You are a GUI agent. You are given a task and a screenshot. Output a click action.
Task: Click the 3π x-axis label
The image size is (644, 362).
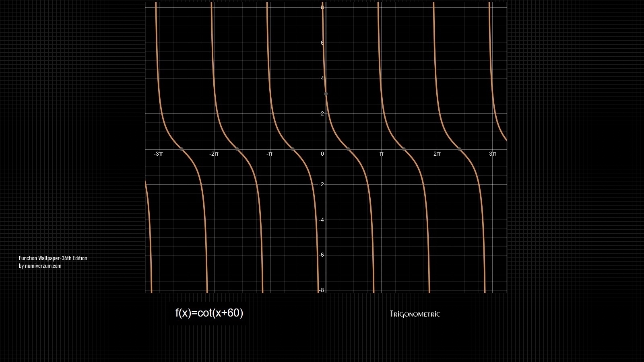click(x=492, y=154)
